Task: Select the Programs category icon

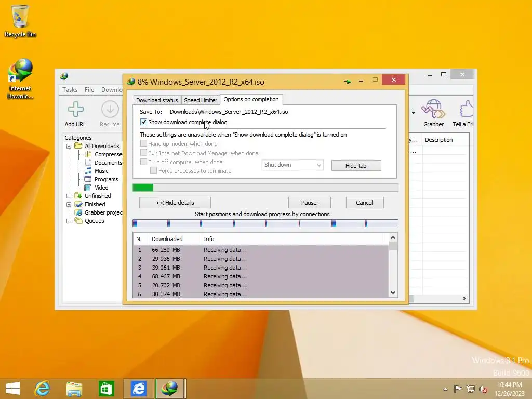Action: (88, 179)
